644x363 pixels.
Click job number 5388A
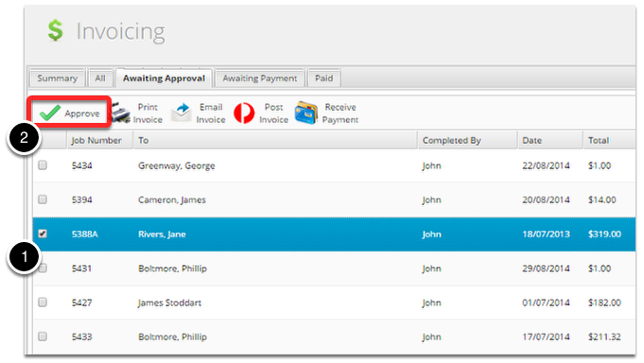(x=84, y=234)
